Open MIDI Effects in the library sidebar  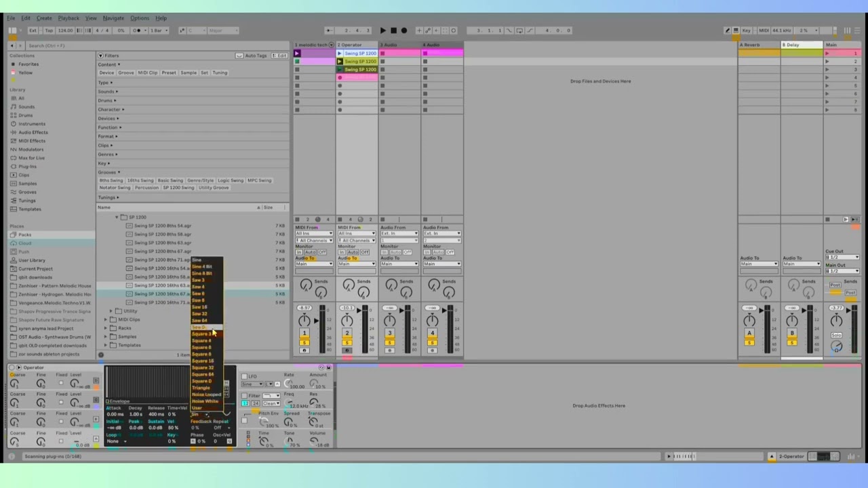32,141
